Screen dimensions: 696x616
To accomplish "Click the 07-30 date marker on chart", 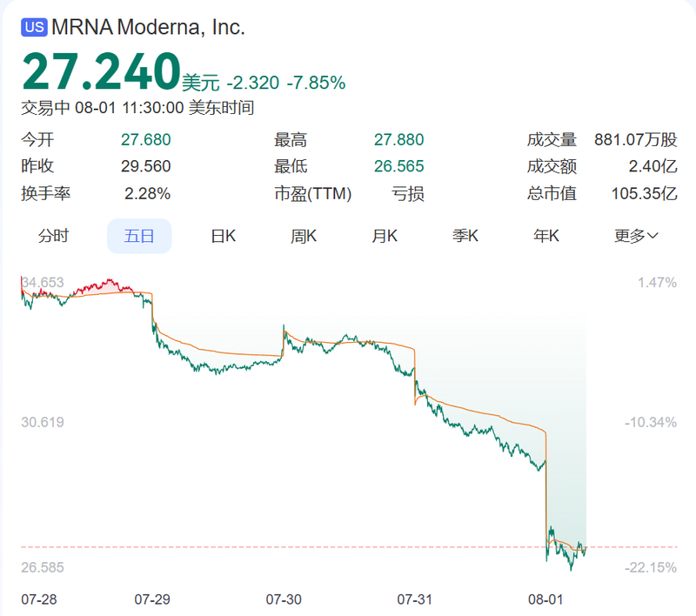I will coord(284,599).
